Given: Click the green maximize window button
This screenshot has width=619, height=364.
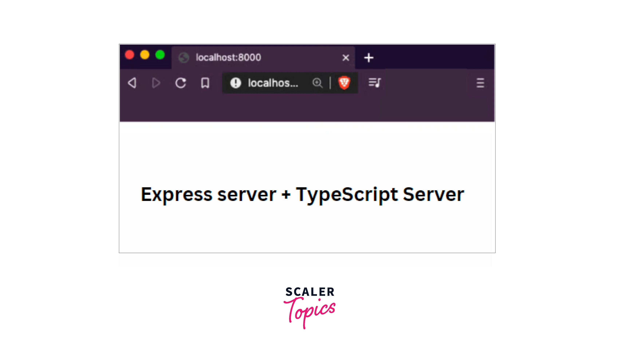Looking at the screenshot, I should 160,54.
